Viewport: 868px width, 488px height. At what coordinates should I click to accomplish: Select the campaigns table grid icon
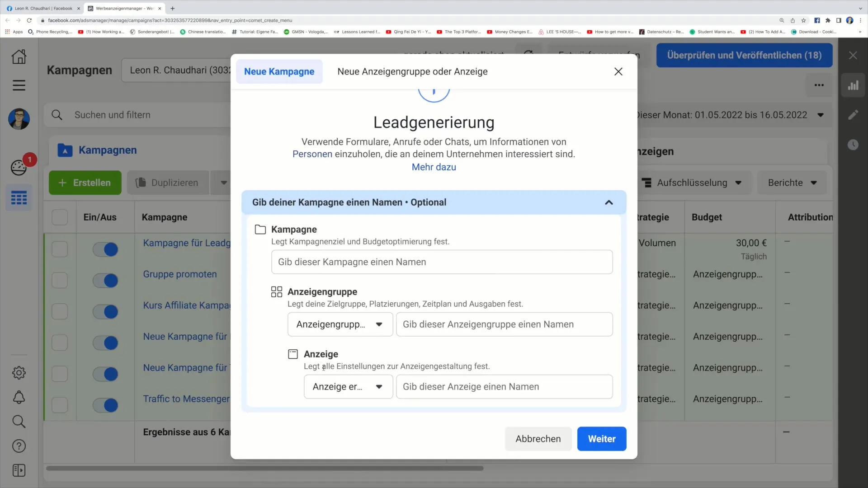pyautogui.click(x=19, y=198)
